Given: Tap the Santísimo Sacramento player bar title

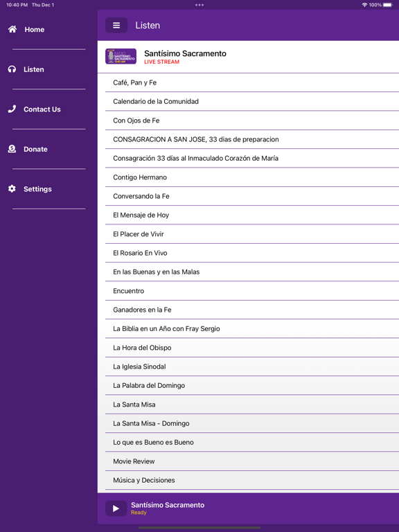Looking at the screenshot, I should click(x=168, y=505).
